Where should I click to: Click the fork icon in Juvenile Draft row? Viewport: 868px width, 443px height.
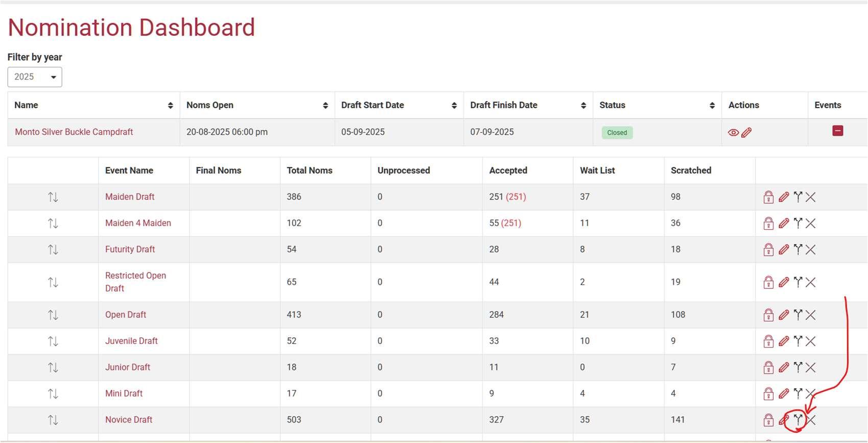pyautogui.click(x=798, y=341)
